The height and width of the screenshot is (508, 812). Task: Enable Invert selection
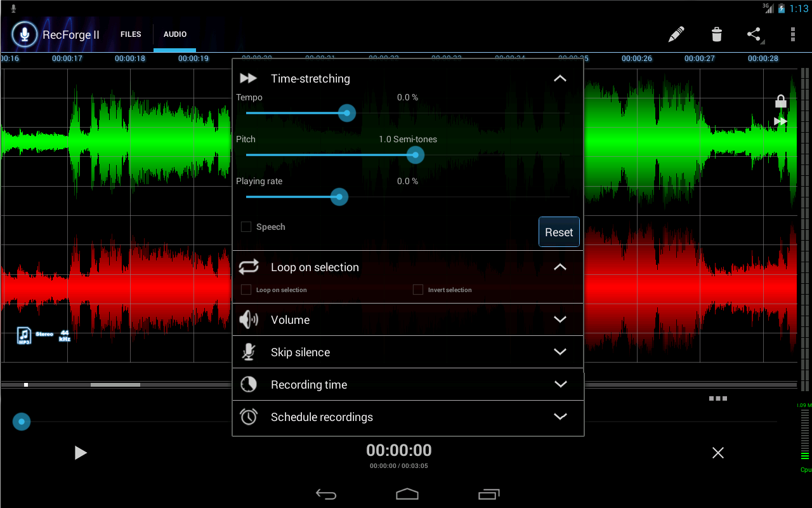coord(418,289)
